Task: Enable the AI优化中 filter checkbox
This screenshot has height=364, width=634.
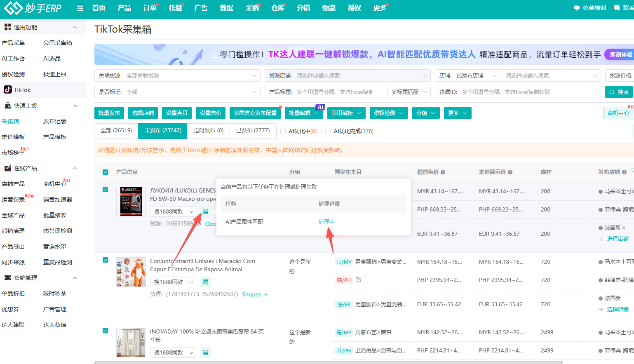Action: (x=283, y=132)
